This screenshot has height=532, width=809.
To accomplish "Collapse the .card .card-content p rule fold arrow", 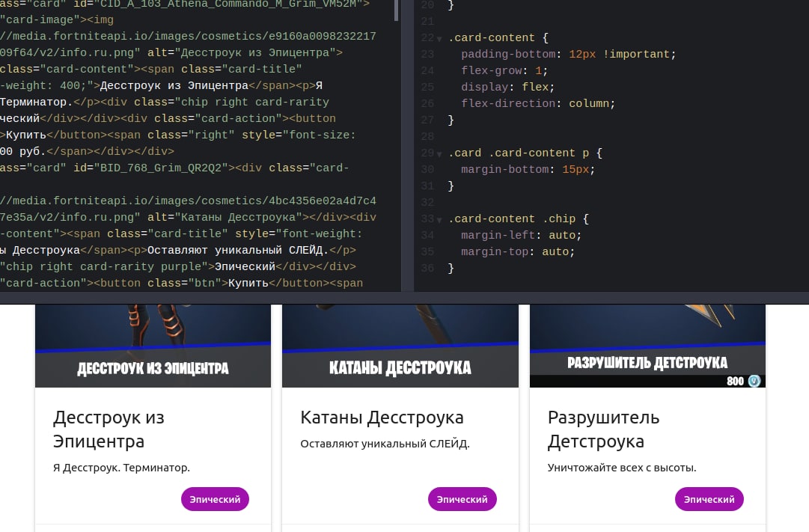I will 439,154.
